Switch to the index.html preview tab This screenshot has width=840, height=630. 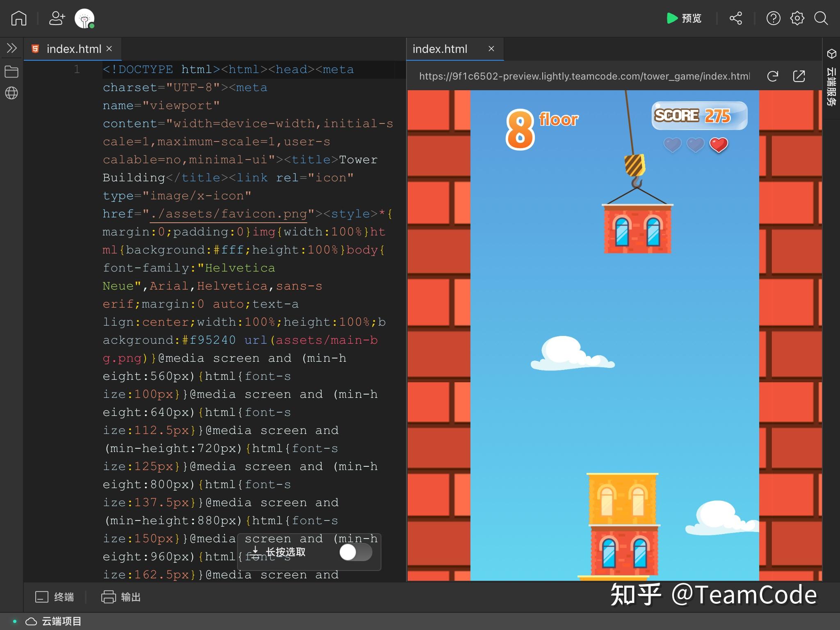(x=440, y=49)
